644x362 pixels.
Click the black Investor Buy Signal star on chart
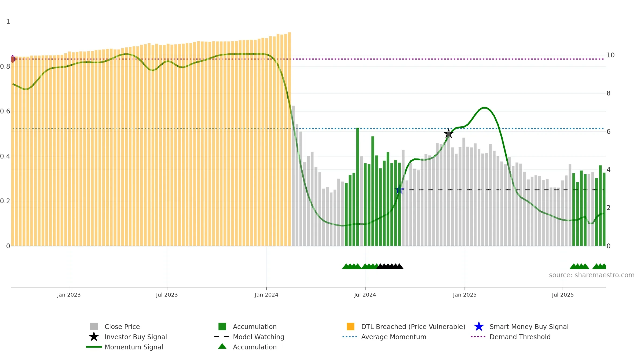point(448,133)
